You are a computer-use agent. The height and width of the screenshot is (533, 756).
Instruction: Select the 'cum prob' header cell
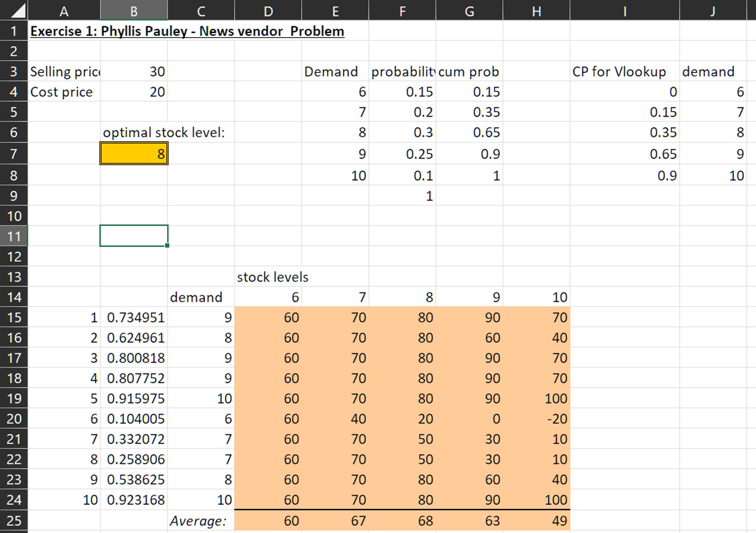pos(469,71)
